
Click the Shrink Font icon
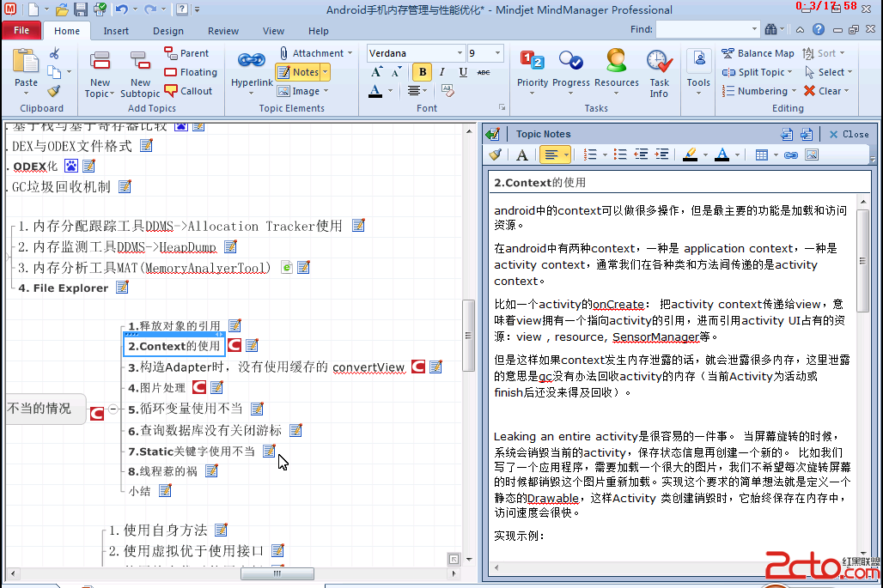tap(397, 72)
